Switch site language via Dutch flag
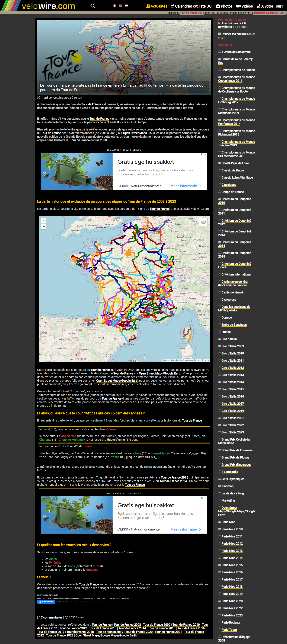The image size is (287, 644). click(x=126, y=6)
